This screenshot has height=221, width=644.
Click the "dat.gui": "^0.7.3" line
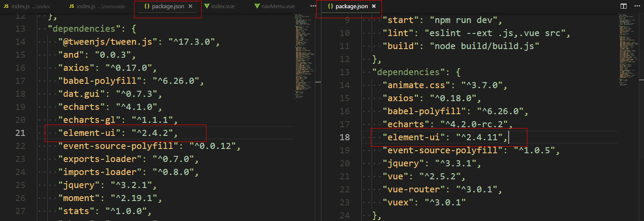109,94
